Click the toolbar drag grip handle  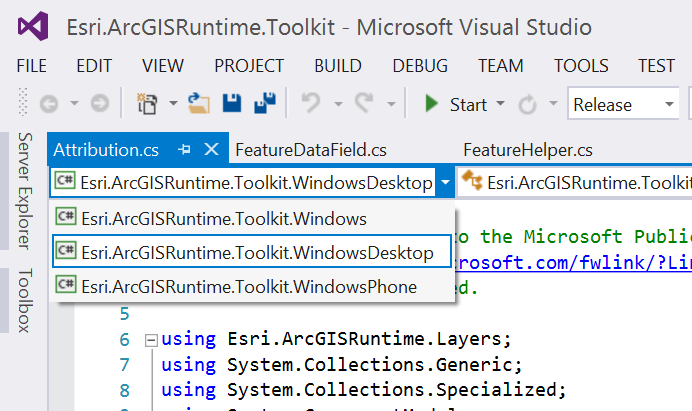(23, 102)
